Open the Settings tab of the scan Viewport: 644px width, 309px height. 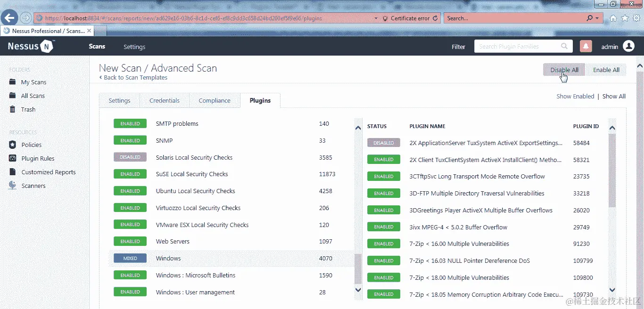pyautogui.click(x=119, y=100)
